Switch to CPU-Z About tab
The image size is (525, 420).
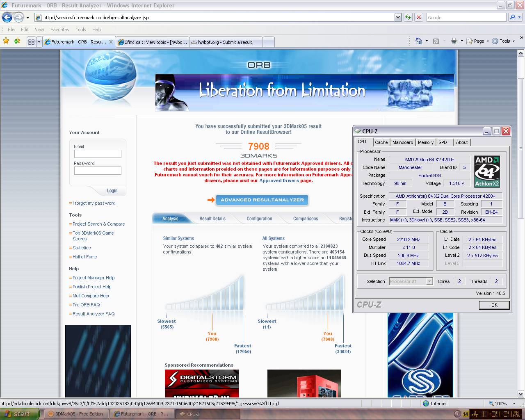462,142
